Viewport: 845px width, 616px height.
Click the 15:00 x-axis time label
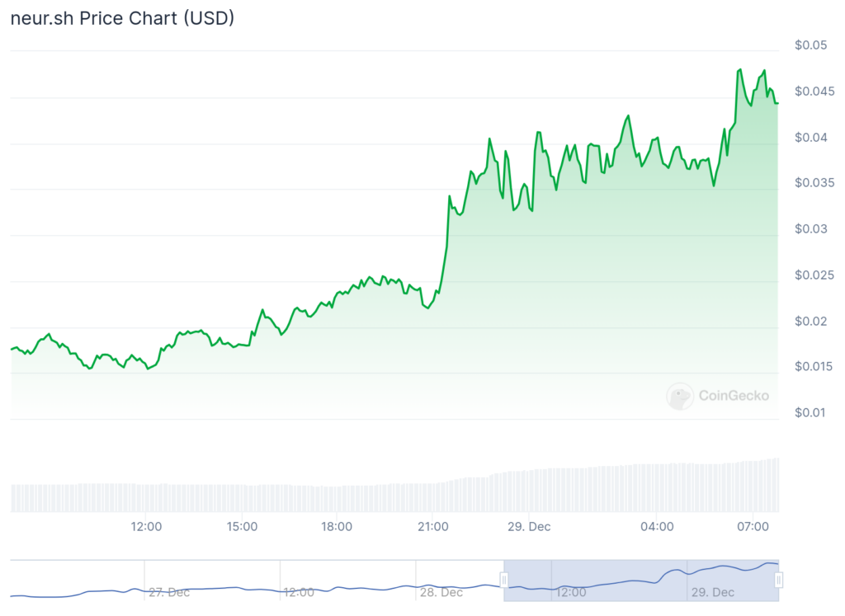coord(242,526)
